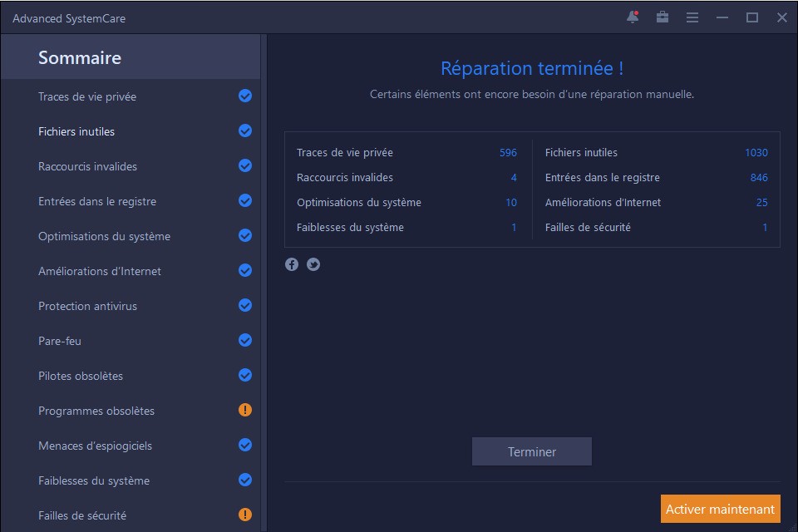
Task: Click the Activer maintenant button
Action: (x=720, y=509)
